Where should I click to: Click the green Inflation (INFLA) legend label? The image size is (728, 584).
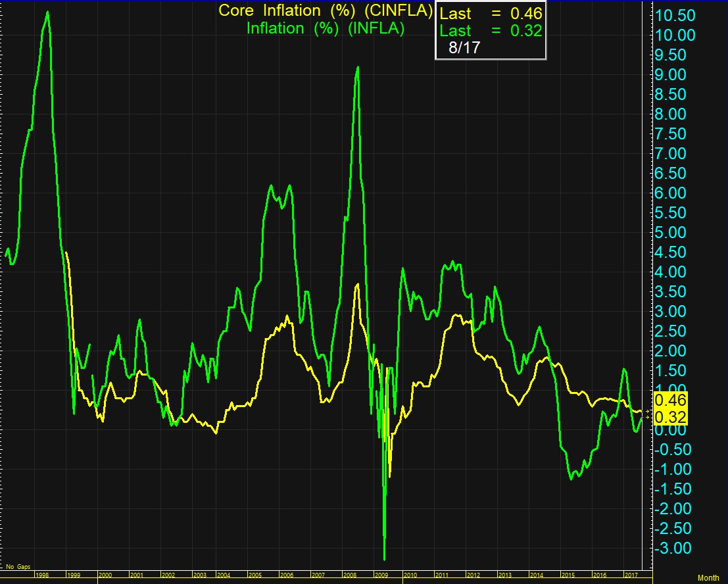[326, 28]
